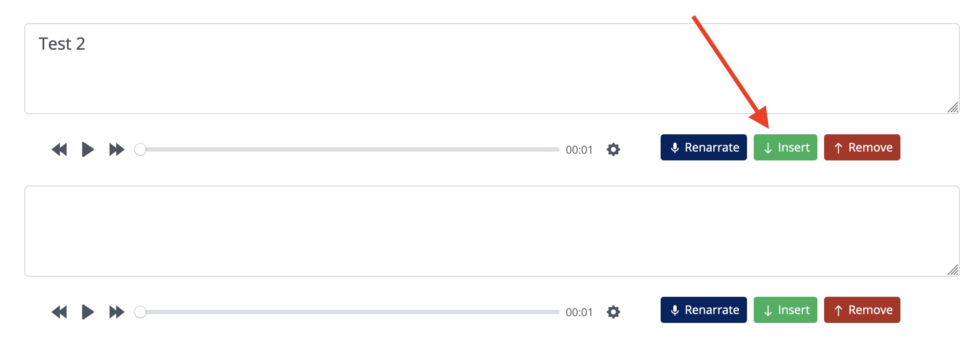980x341 pixels.
Task: Rewind the second audio player
Action: 59,312
